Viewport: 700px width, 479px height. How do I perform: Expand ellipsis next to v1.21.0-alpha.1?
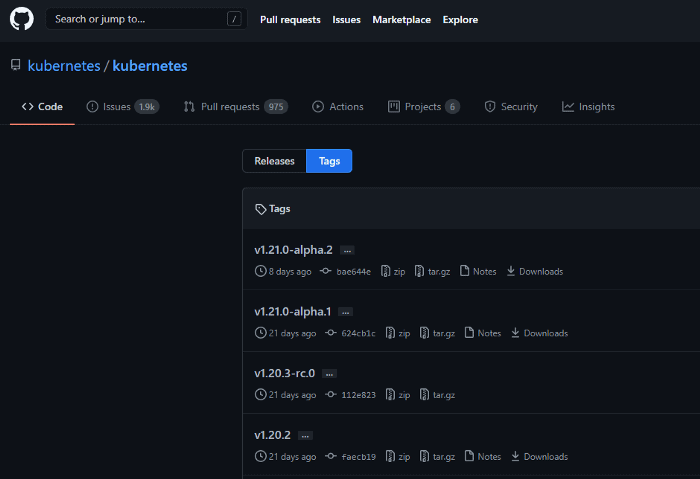(x=346, y=312)
